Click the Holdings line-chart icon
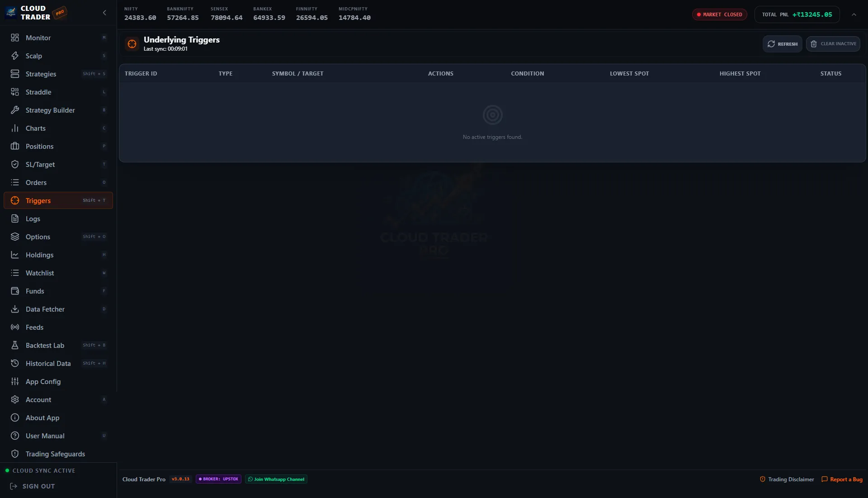The image size is (868, 498). [15, 255]
